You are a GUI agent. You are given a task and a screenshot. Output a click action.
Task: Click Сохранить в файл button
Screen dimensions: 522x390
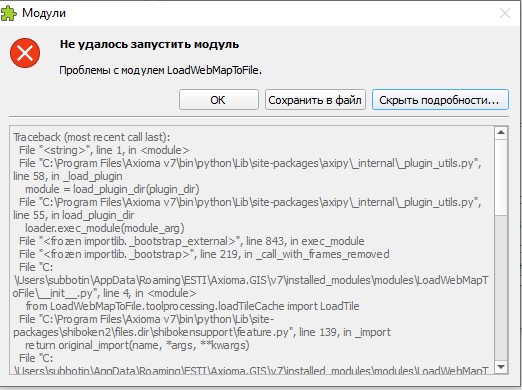[315, 99]
